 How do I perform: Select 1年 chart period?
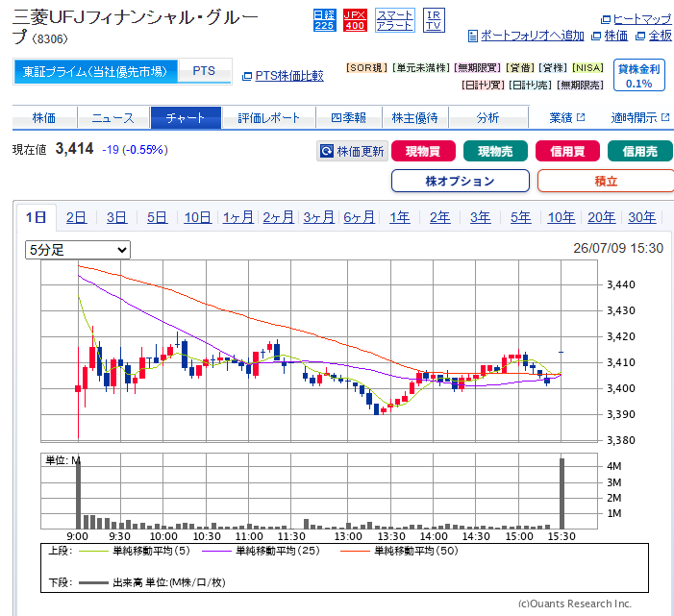tap(400, 217)
